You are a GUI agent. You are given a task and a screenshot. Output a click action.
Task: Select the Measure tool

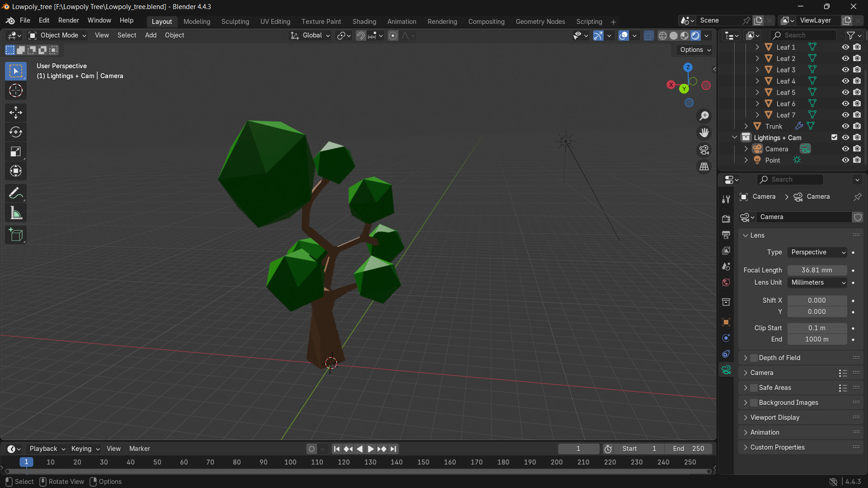[x=16, y=213]
